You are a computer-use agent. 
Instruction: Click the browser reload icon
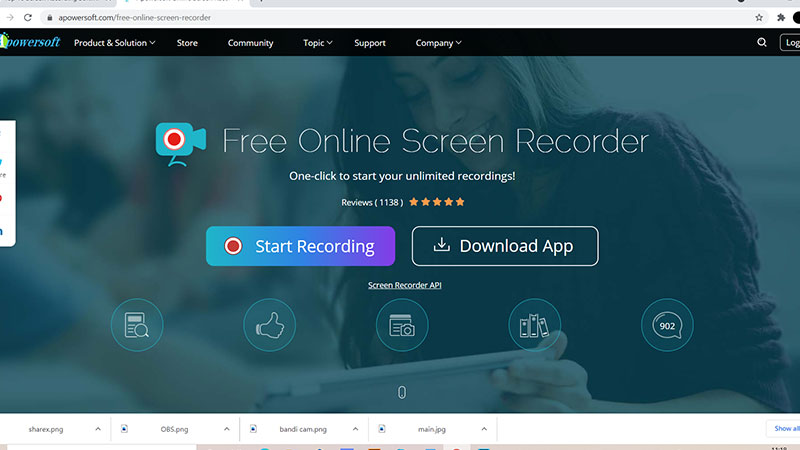[28, 17]
